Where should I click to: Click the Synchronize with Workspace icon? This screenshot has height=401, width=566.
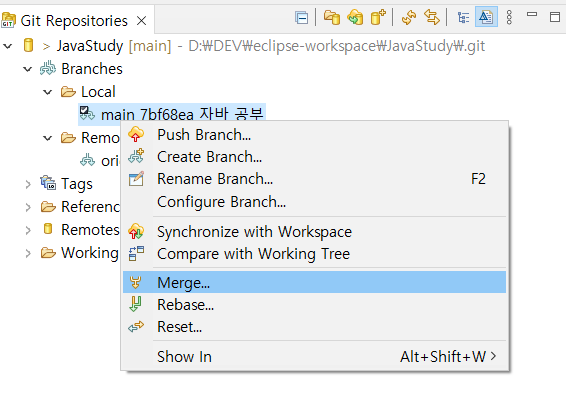pos(136,231)
